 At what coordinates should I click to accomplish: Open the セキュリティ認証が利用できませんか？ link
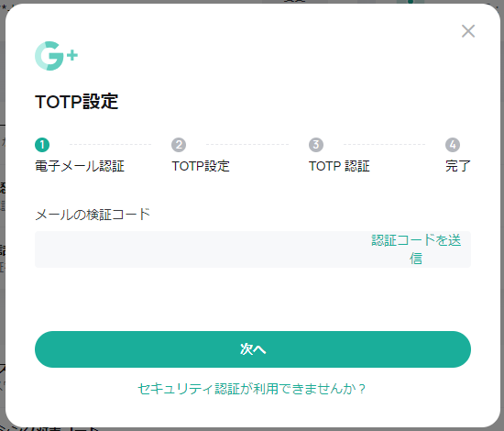(x=252, y=389)
